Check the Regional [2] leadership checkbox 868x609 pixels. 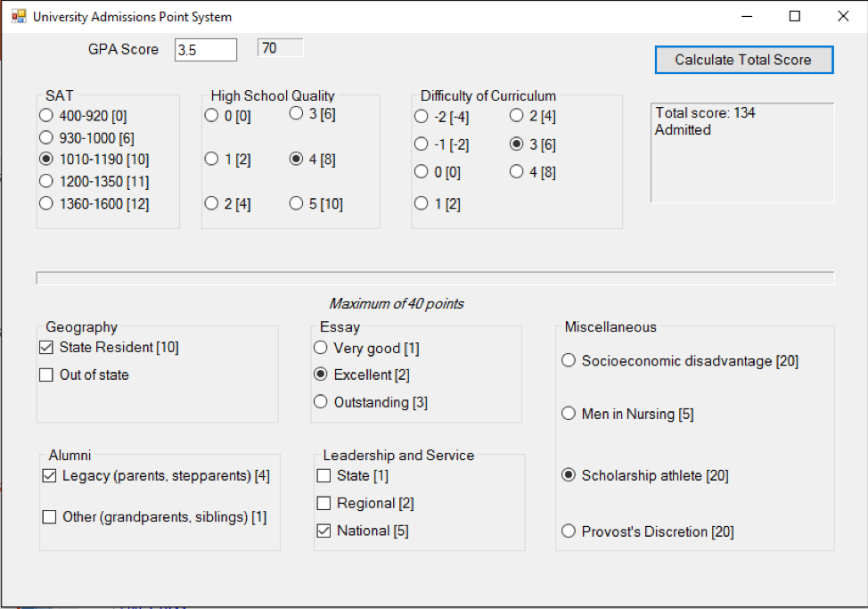[324, 504]
